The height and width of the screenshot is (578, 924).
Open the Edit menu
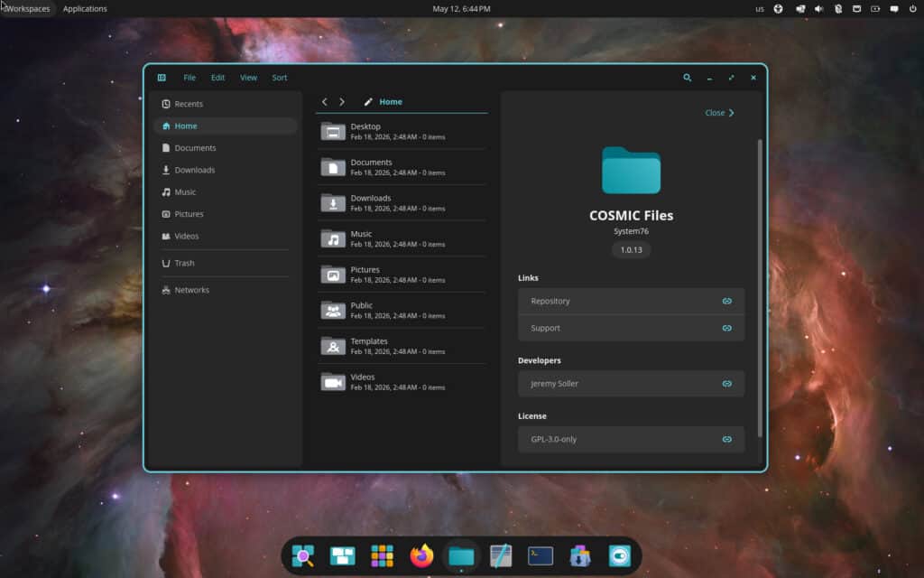pyautogui.click(x=218, y=78)
